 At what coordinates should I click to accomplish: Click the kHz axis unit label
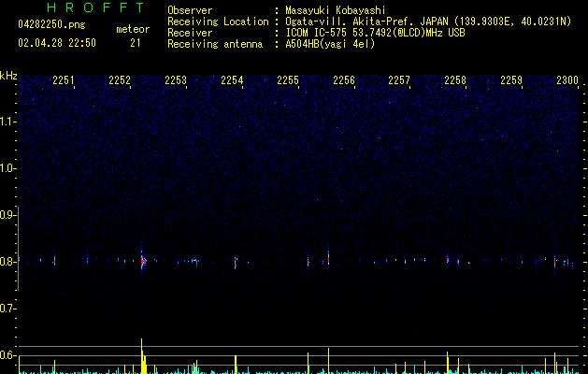8,76
